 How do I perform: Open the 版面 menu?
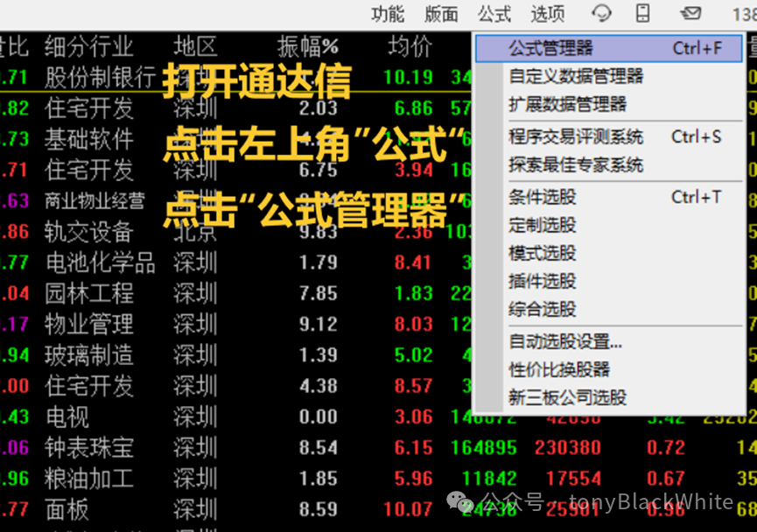pos(441,14)
